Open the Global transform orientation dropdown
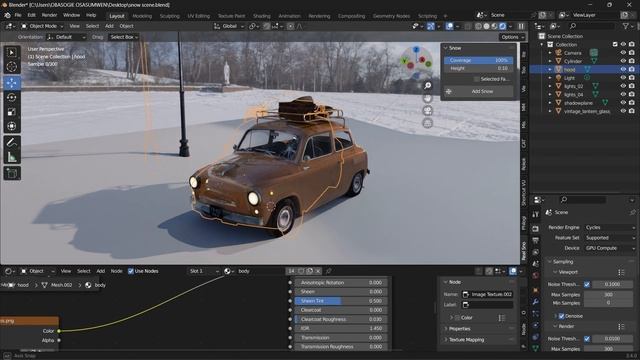Viewport: 640px width, 360px height. pos(229,26)
